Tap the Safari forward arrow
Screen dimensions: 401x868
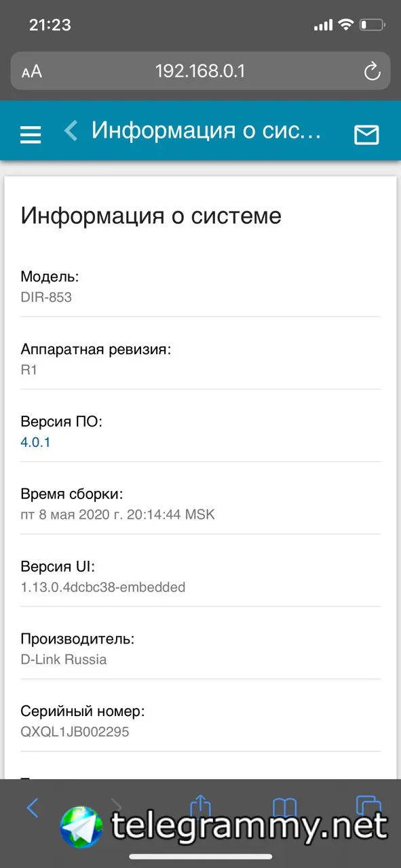click(116, 806)
